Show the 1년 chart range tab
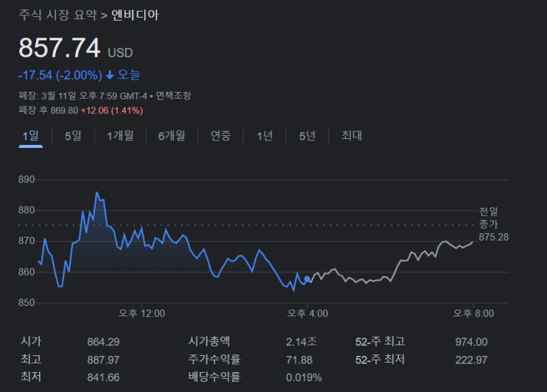The width and height of the screenshot is (547, 392). click(265, 136)
